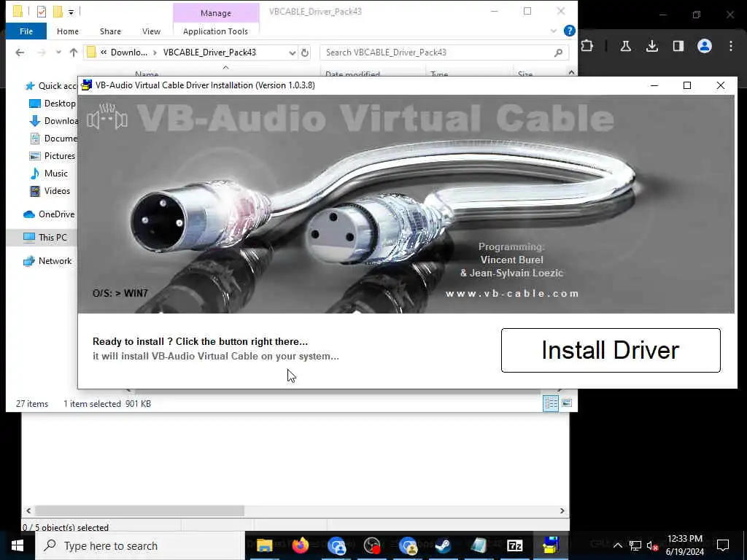Viewport: 747px width, 560px height.
Task: Expand the Explorer ribbon chevron
Action: (553, 31)
